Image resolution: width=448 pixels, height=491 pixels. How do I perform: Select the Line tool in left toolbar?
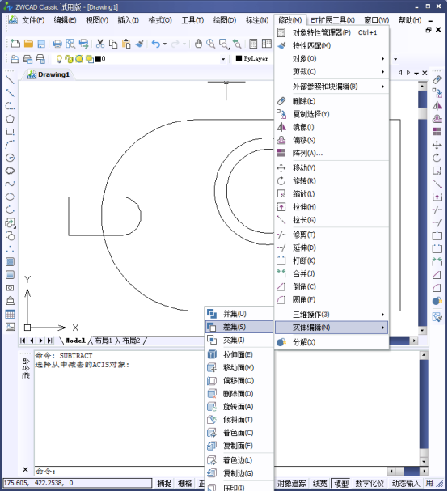pyautogui.click(x=10, y=79)
